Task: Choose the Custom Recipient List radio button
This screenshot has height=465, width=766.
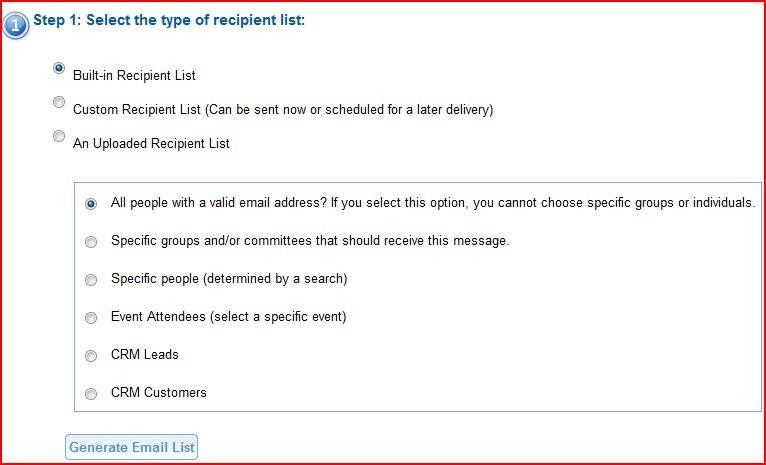Action: [59, 103]
